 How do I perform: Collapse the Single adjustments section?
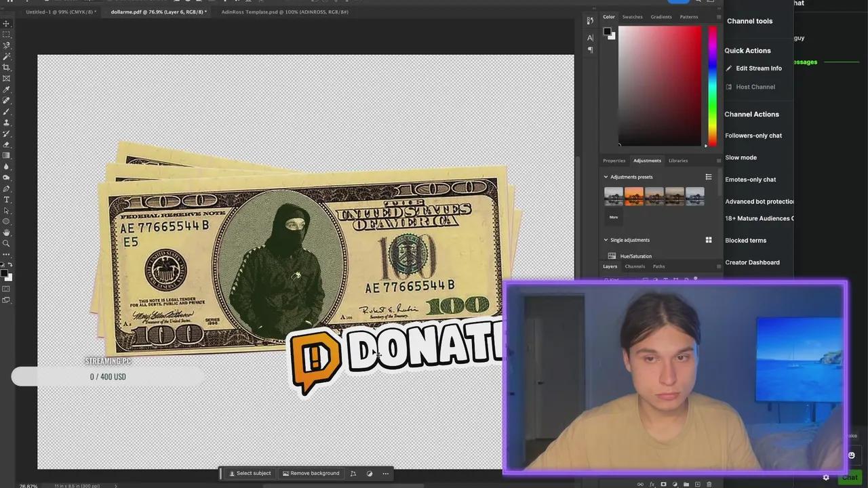click(606, 240)
